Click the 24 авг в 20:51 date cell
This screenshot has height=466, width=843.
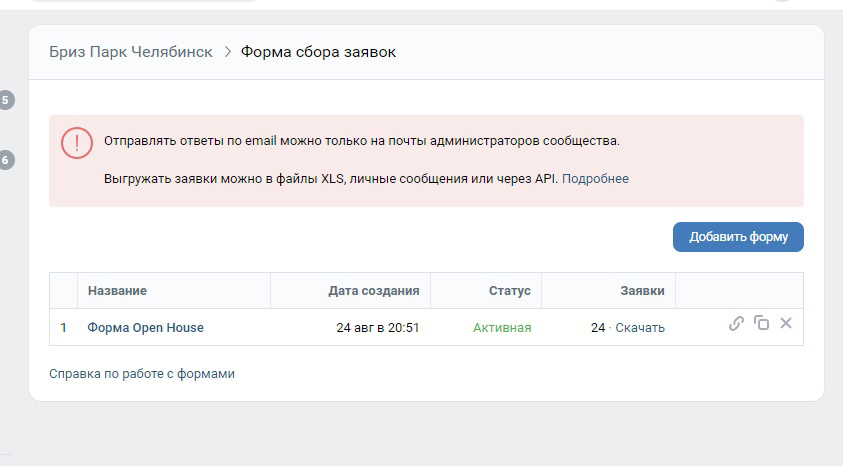click(x=377, y=327)
